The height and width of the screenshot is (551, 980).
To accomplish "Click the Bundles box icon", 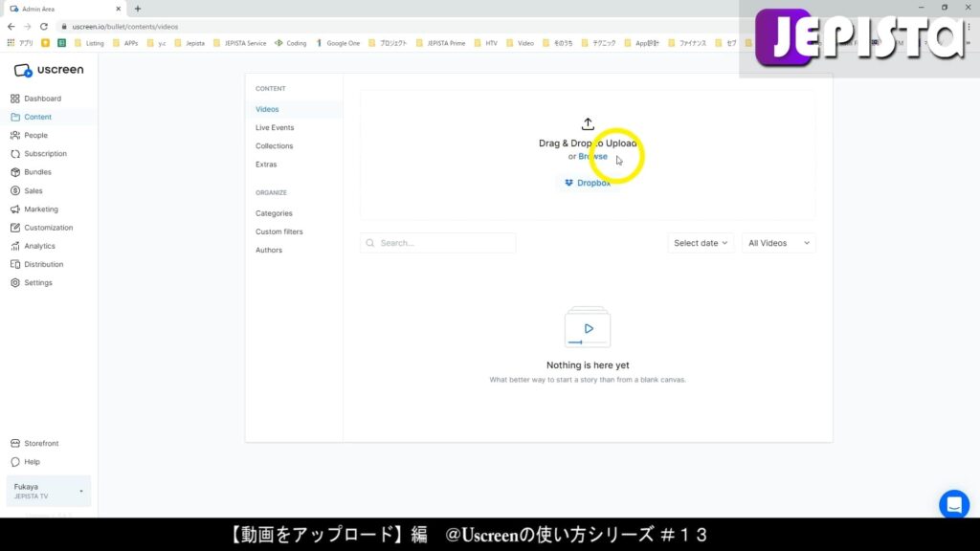I will [x=15, y=172].
